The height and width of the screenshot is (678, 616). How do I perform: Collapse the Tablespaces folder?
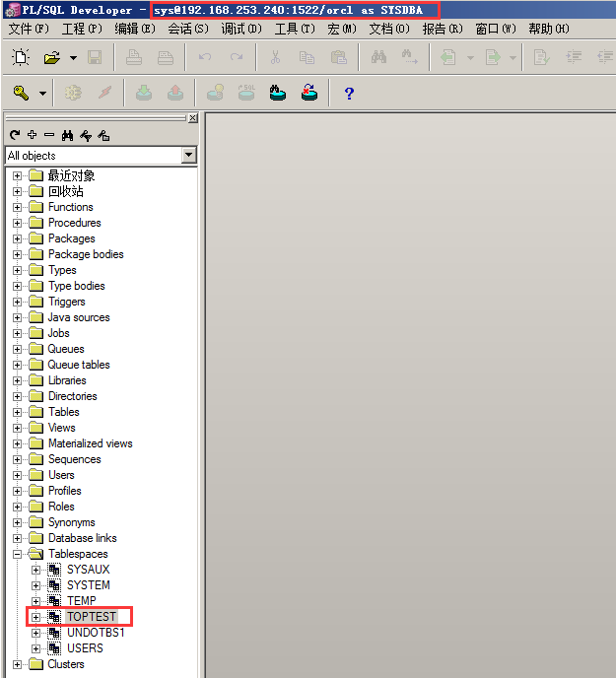[x=18, y=554]
